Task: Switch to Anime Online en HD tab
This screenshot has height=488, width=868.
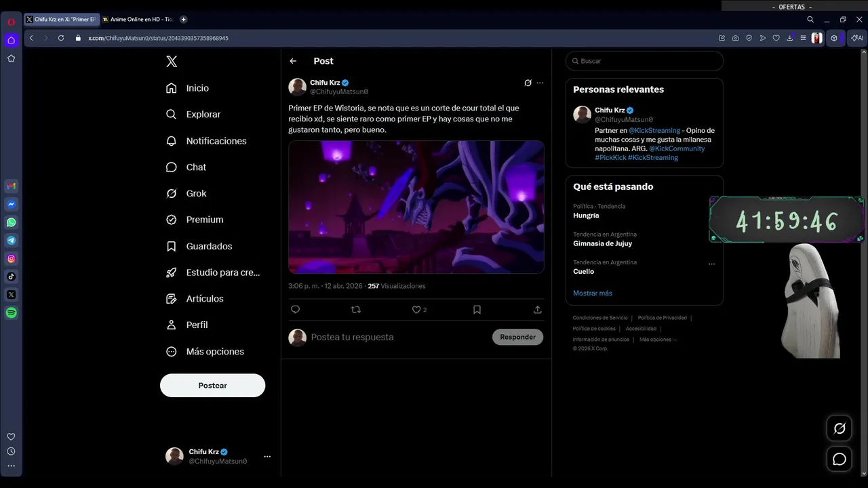Action: click(138, 20)
